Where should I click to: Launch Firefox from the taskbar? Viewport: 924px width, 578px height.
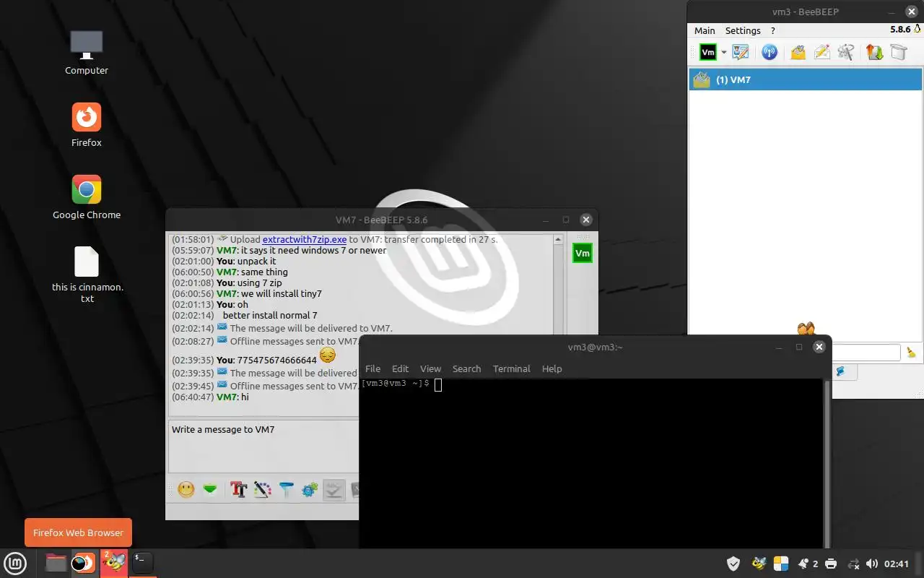tap(83, 563)
